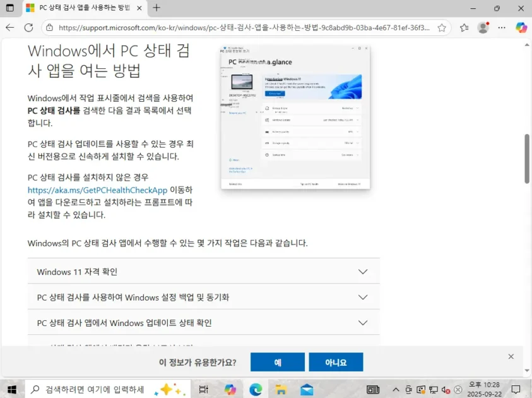The image size is (532, 398).
Task: Open File Explorer from the taskbar
Action: point(281,389)
